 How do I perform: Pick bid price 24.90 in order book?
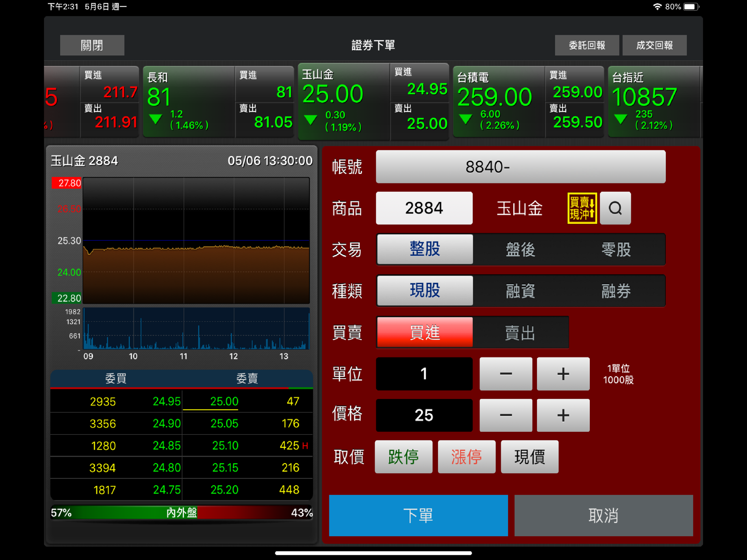(167, 423)
